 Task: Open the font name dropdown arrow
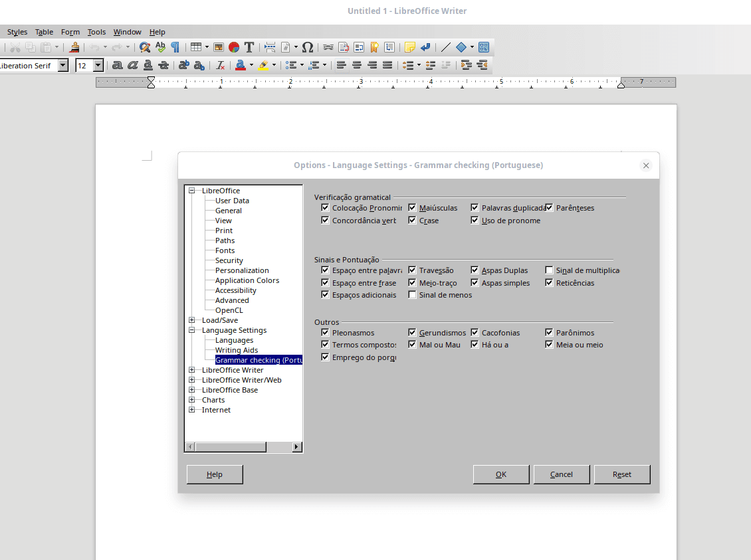63,65
